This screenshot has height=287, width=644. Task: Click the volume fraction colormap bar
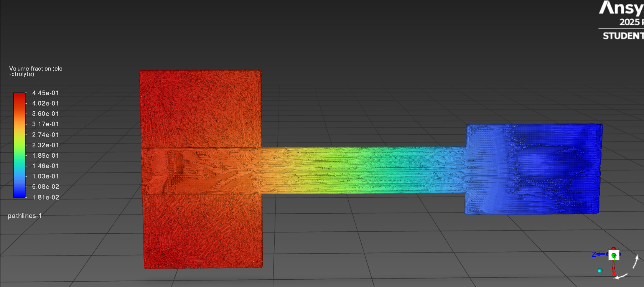[x=19, y=145]
